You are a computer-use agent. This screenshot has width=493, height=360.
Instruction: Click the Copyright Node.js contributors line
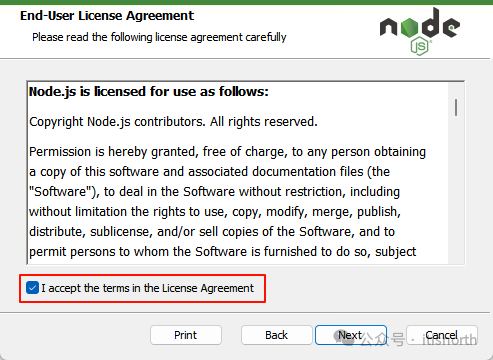pos(173,122)
